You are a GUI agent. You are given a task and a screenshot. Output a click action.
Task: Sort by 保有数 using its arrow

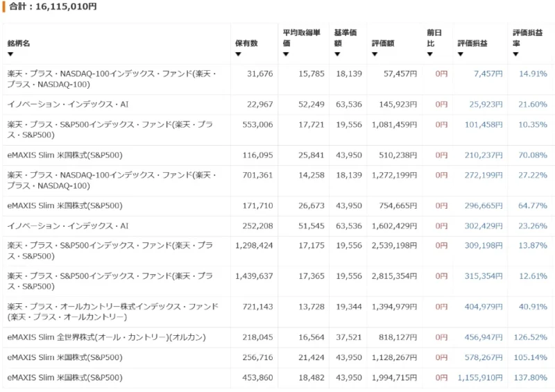pos(238,54)
